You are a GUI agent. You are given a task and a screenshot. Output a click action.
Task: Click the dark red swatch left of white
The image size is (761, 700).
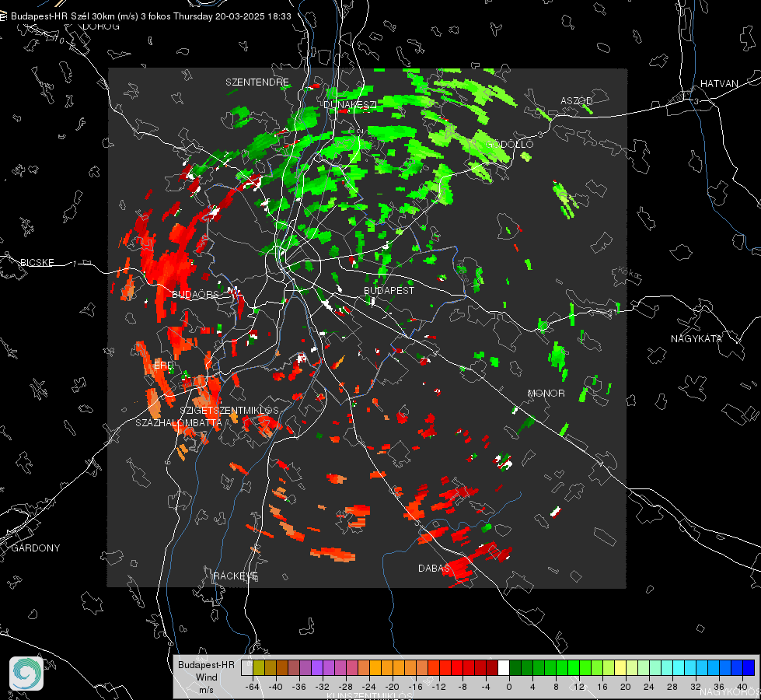[x=491, y=667]
